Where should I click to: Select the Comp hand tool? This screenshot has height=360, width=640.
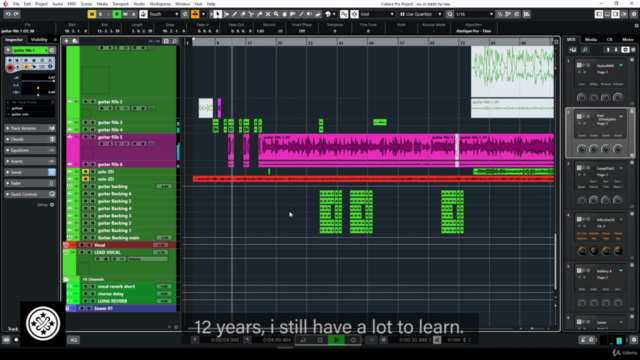(284, 14)
